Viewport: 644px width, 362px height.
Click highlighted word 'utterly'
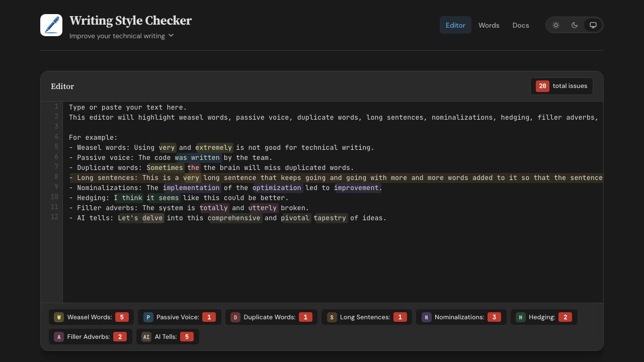coord(263,208)
